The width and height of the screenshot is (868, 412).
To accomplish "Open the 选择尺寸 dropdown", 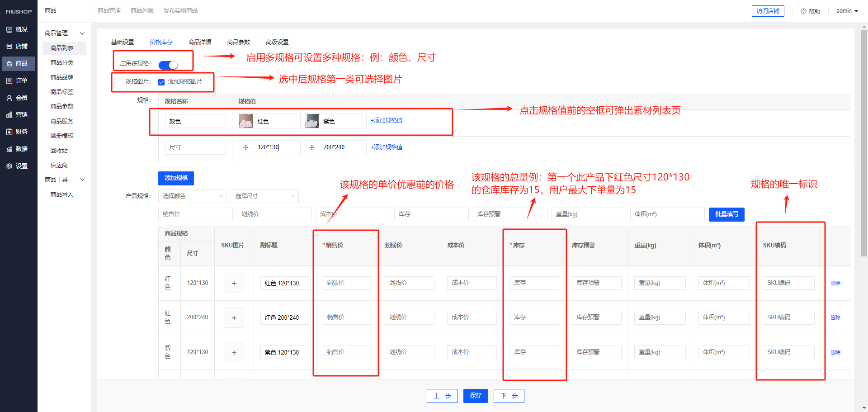I will 264,196.
